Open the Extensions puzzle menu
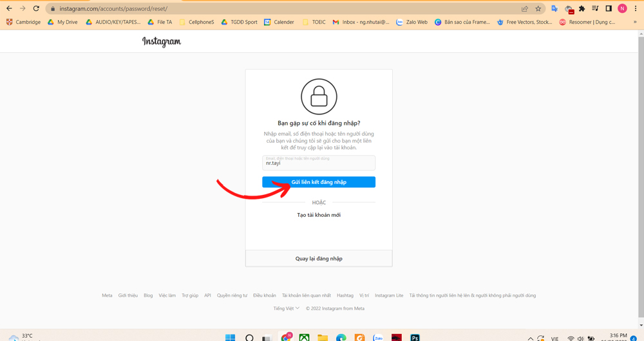This screenshot has height=341, width=644. [582, 8]
